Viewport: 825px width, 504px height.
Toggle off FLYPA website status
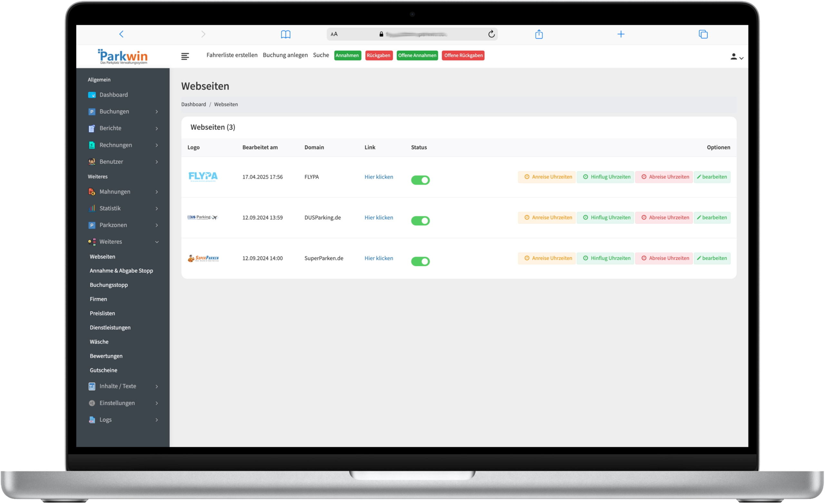click(420, 180)
